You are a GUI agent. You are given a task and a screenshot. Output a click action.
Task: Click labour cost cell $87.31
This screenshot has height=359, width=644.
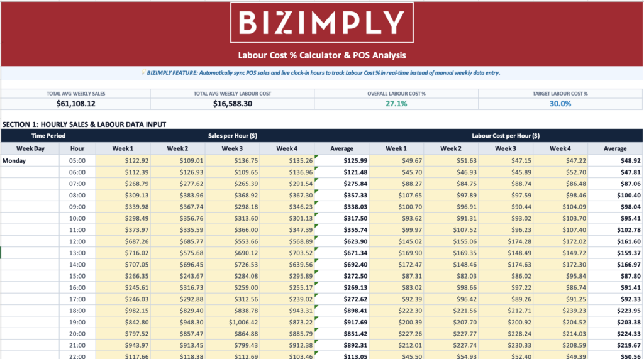pos(396,276)
